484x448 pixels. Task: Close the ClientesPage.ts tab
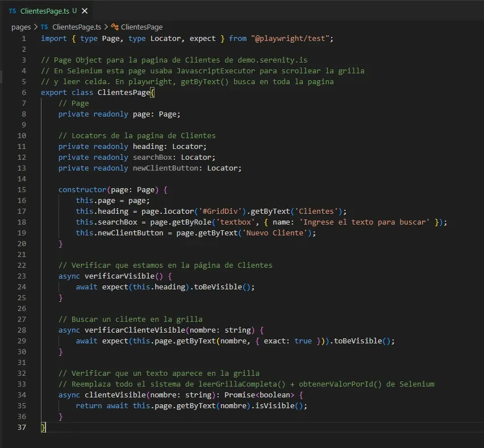(85, 10)
